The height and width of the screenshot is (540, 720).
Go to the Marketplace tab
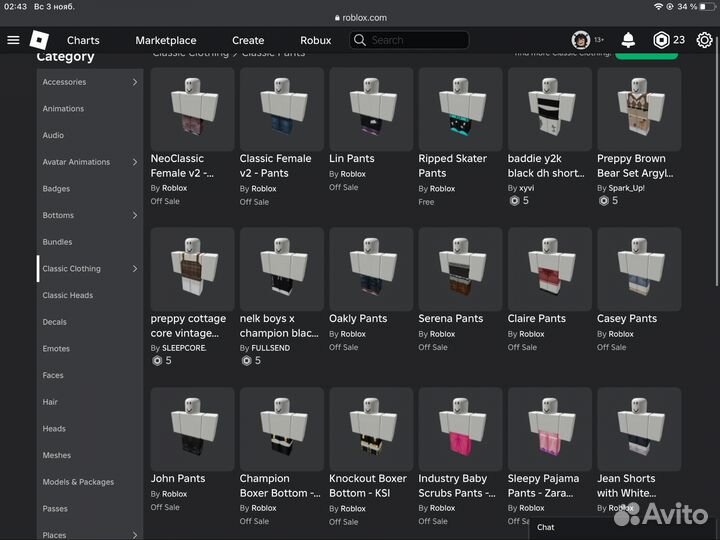[x=166, y=40]
